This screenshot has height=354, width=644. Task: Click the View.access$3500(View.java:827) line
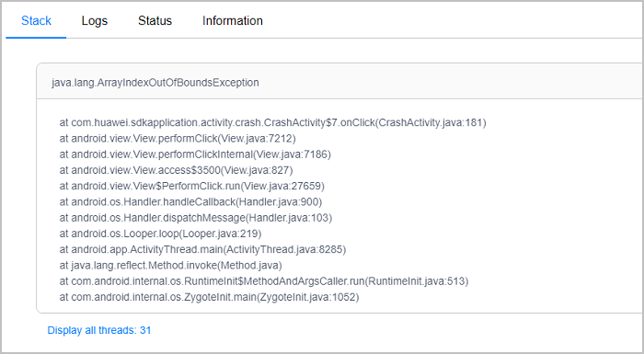point(176,170)
